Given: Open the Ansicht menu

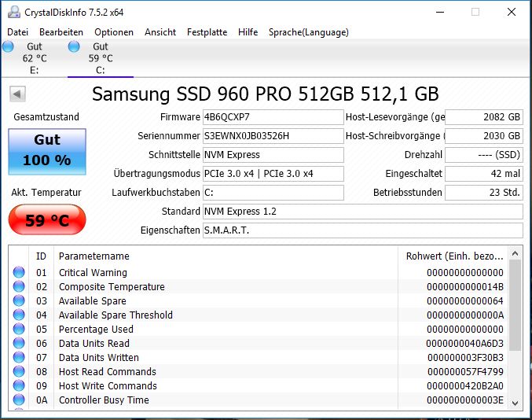Looking at the screenshot, I should pyautogui.click(x=160, y=32).
